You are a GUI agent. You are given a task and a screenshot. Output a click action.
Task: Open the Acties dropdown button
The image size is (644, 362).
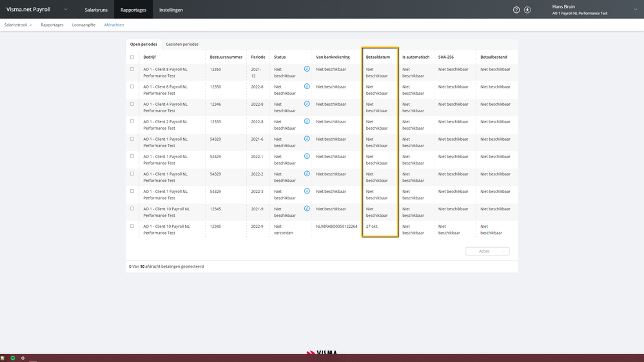(487, 251)
